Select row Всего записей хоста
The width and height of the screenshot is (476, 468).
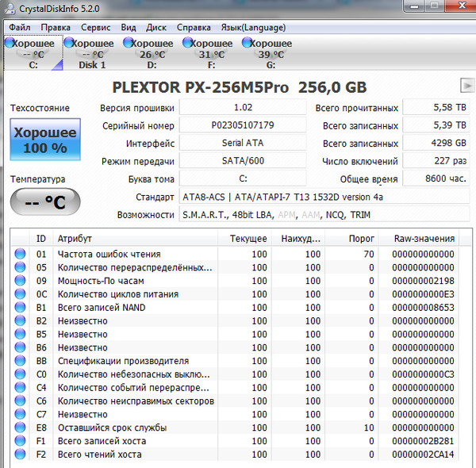[236, 441]
